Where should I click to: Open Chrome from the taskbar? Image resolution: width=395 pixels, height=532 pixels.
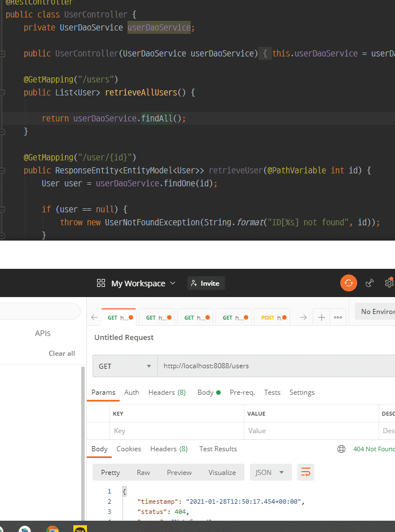click(52, 530)
